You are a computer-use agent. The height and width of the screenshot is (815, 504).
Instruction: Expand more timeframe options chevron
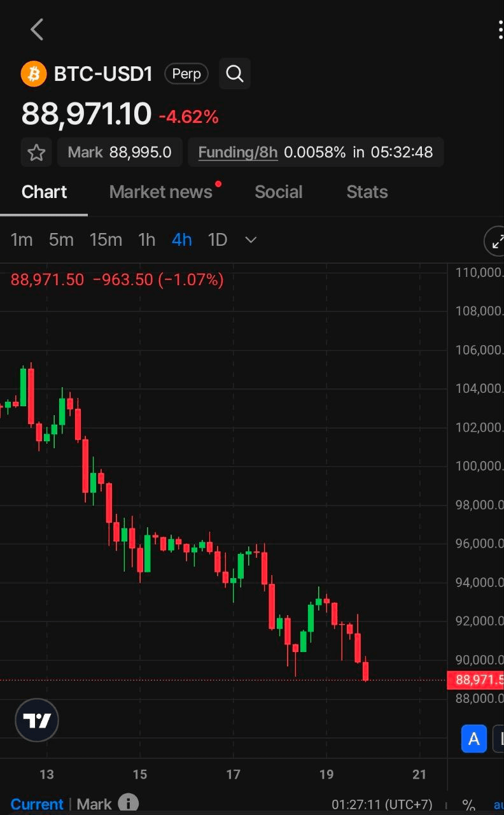[x=251, y=240]
